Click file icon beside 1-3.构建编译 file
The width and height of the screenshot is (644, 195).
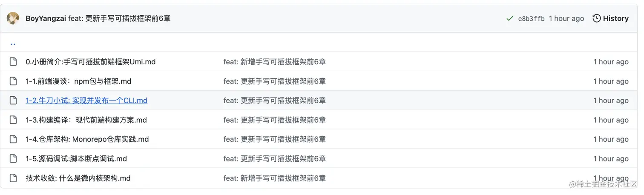[13, 120]
